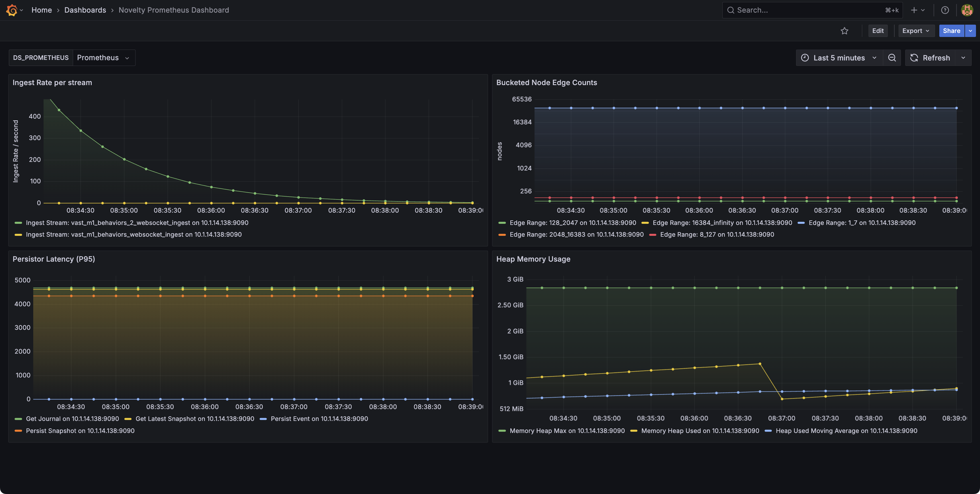Click the Edit button

click(878, 31)
